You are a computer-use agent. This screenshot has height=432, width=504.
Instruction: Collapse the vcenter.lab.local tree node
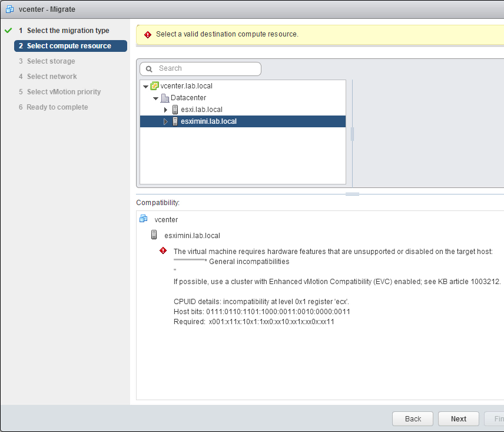click(x=145, y=87)
